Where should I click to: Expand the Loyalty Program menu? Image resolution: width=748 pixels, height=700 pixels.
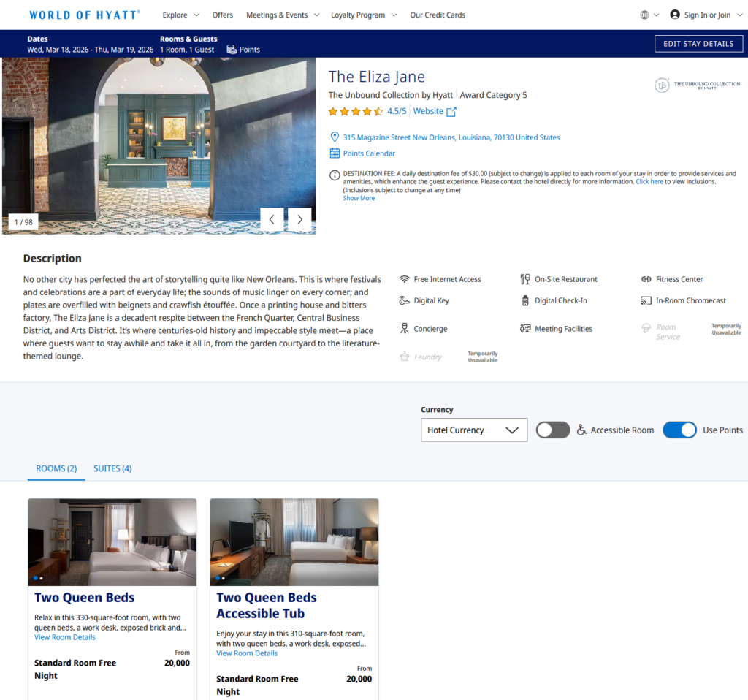point(363,15)
